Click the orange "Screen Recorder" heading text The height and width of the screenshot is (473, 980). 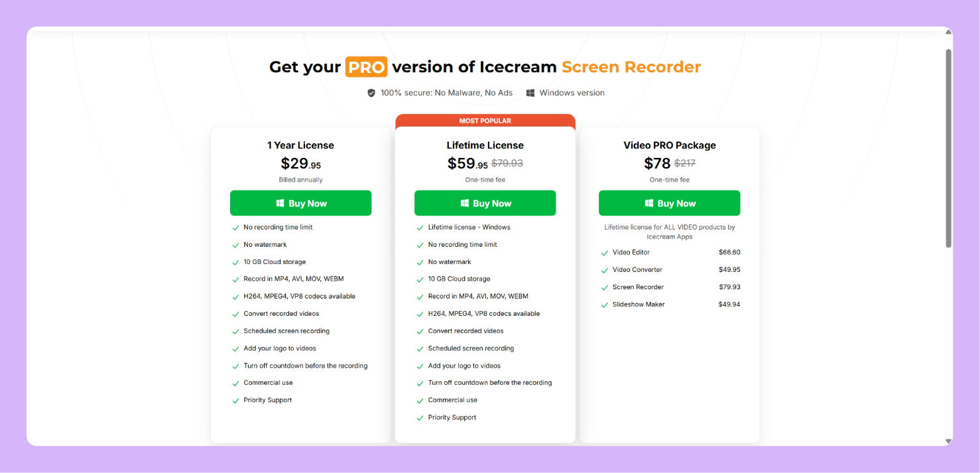coord(631,67)
